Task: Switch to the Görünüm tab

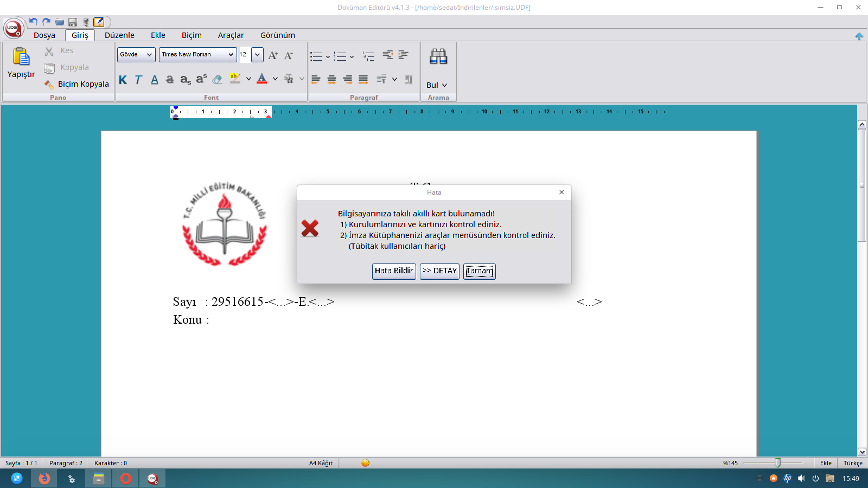Action: click(x=277, y=35)
